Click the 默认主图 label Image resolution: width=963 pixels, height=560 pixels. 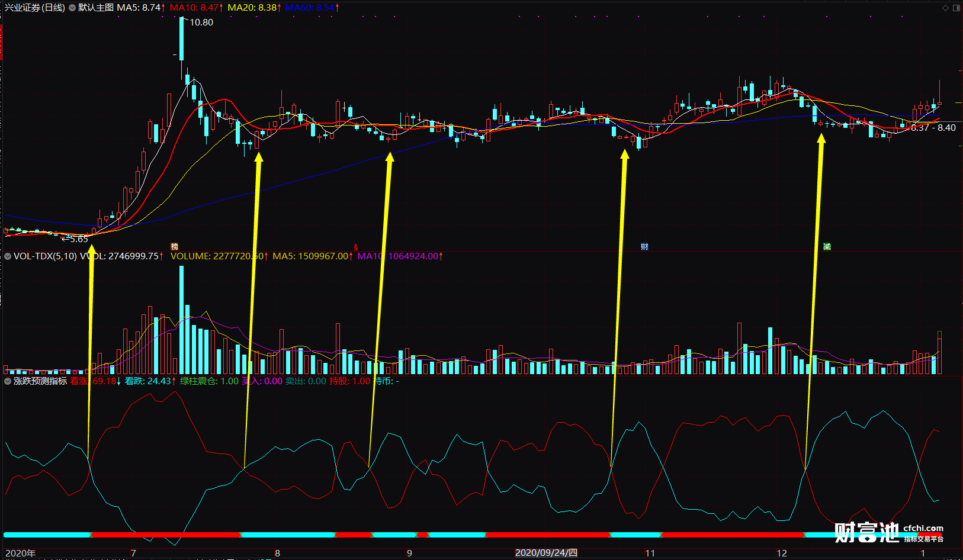tap(96, 8)
